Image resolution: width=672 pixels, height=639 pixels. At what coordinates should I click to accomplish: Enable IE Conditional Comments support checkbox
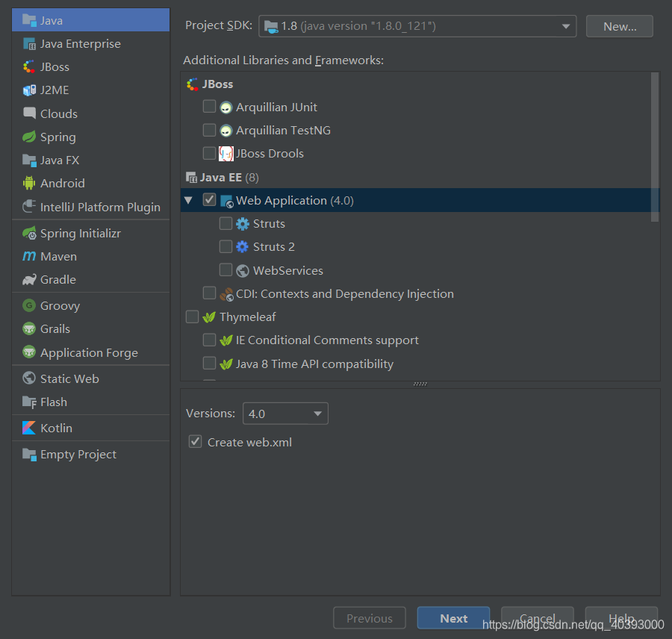click(209, 340)
